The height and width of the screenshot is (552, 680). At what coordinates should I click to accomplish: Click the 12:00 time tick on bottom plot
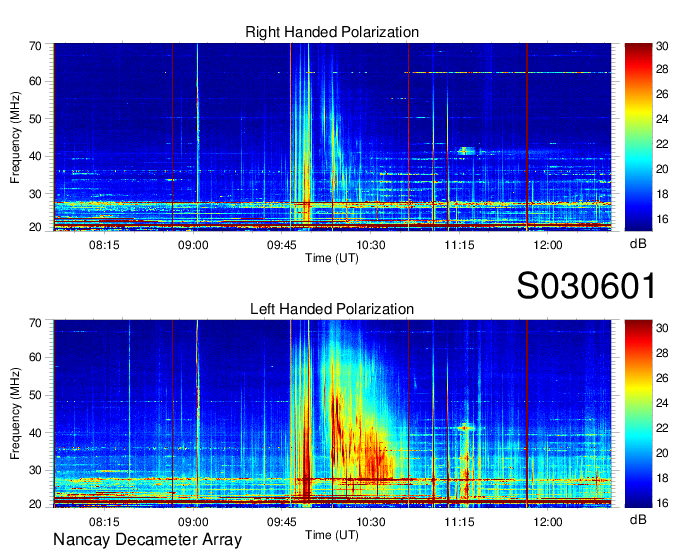pyautogui.click(x=548, y=522)
